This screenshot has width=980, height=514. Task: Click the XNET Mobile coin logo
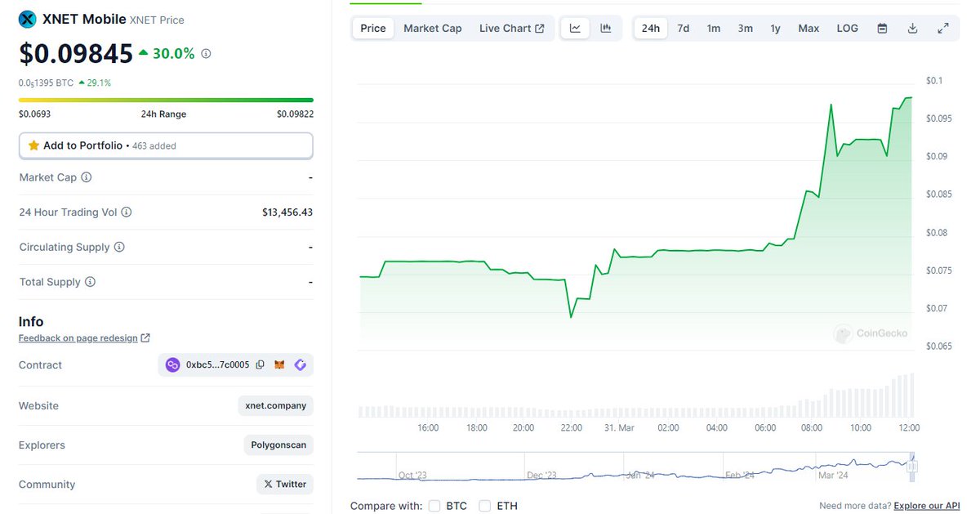[x=28, y=19]
